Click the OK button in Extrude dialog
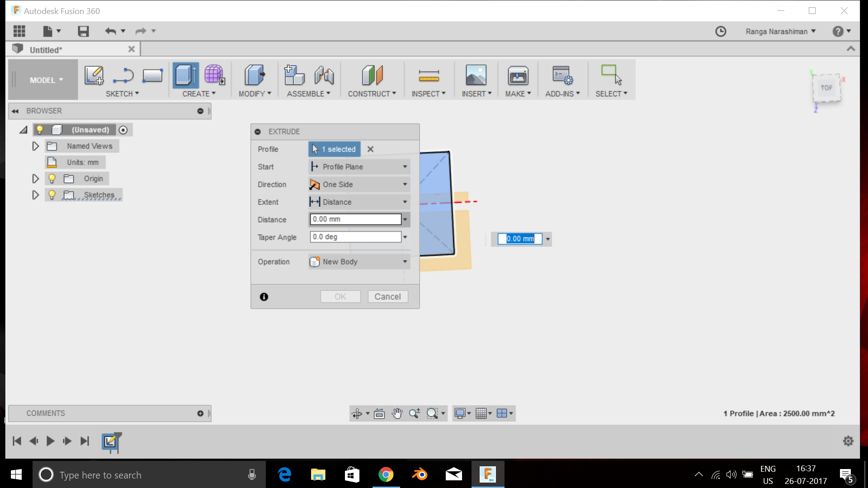868x488 pixels. [x=340, y=297]
